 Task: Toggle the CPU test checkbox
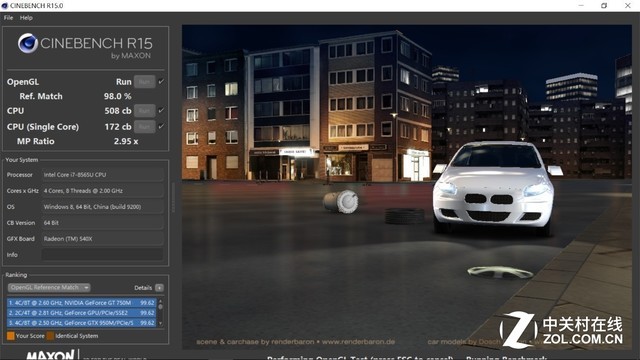tap(161, 110)
